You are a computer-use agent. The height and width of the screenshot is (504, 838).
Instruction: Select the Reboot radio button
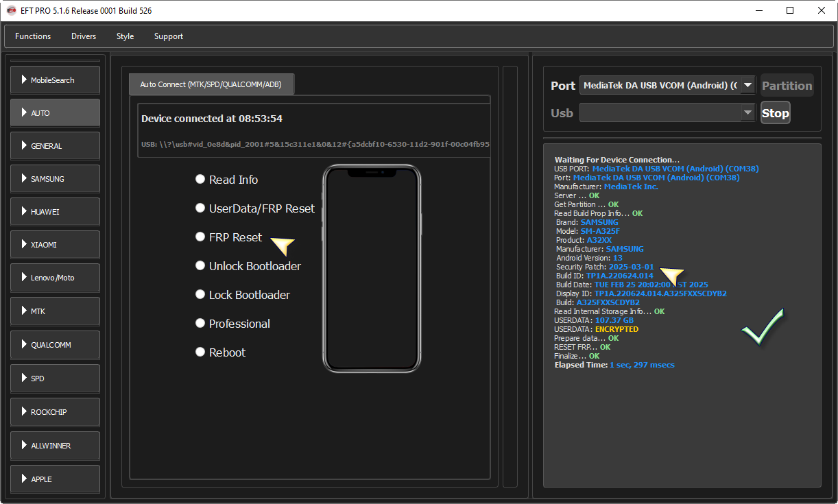pos(220,352)
